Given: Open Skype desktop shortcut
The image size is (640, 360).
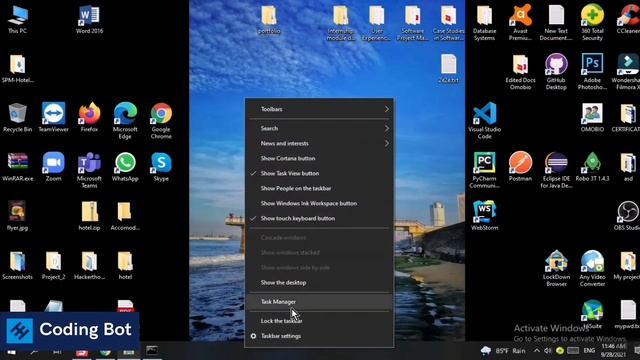Looking at the screenshot, I should tap(161, 167).
